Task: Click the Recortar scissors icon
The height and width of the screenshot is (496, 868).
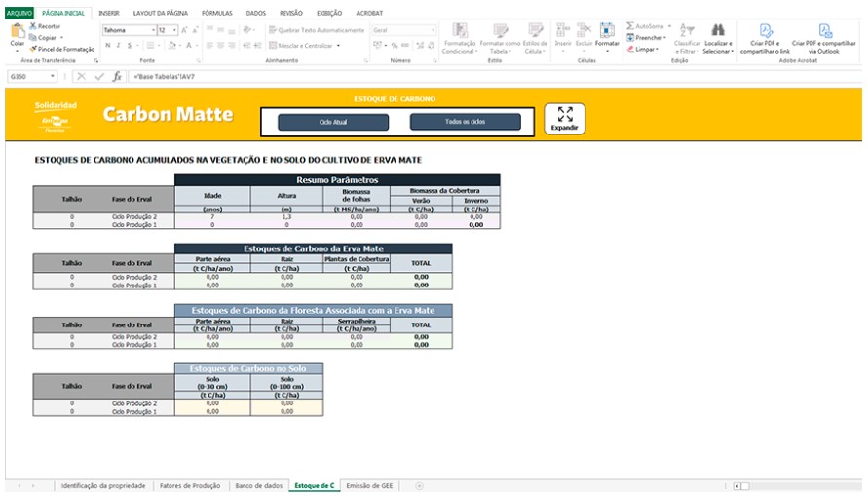Action: tap(33, 26)
